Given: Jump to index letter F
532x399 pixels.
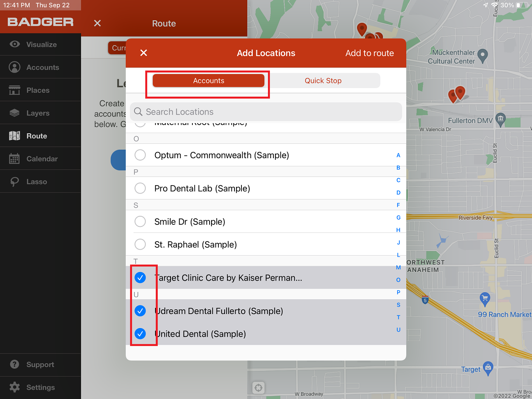Looking at the screenshot, I should (x=398, y=205).
